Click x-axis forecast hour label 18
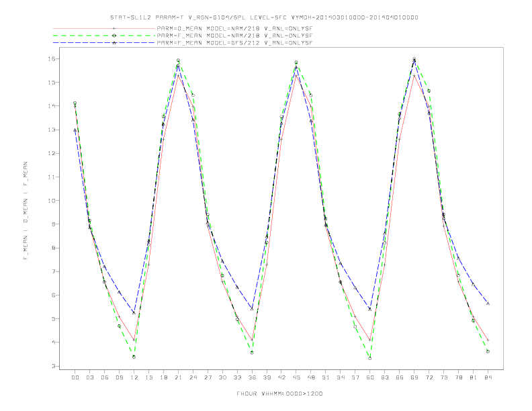 coord(163,377)
